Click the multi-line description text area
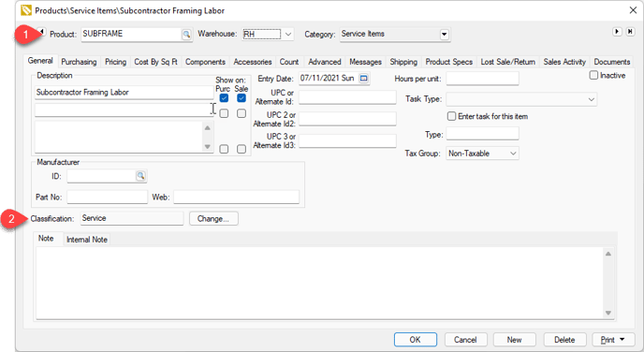The image size is (644, 352). click(119, 137)
